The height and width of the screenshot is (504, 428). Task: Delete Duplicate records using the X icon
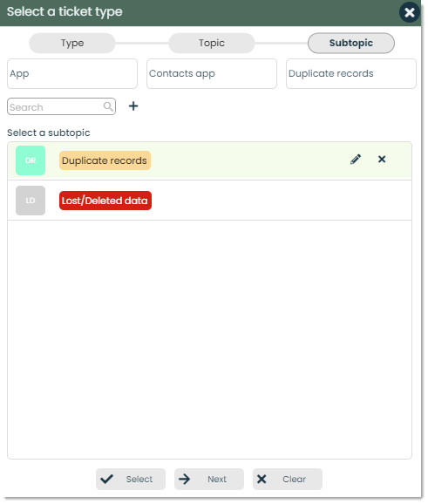pyautogui.click(x=382, y=159)
